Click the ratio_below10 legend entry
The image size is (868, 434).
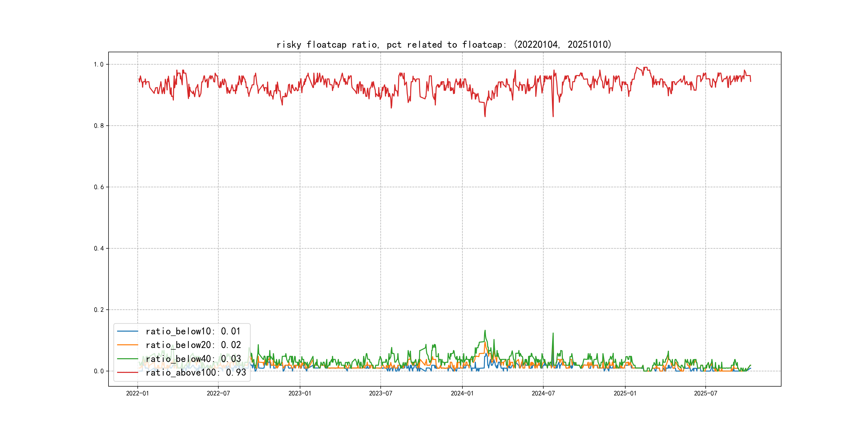click(193, 331)
